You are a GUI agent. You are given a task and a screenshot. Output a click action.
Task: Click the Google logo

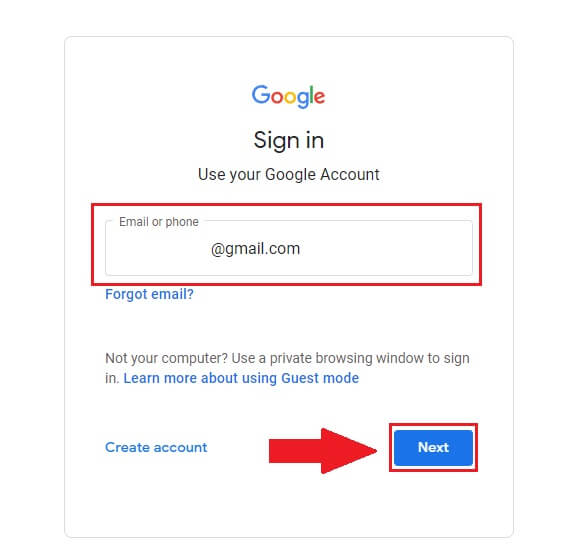click(288, 96)
